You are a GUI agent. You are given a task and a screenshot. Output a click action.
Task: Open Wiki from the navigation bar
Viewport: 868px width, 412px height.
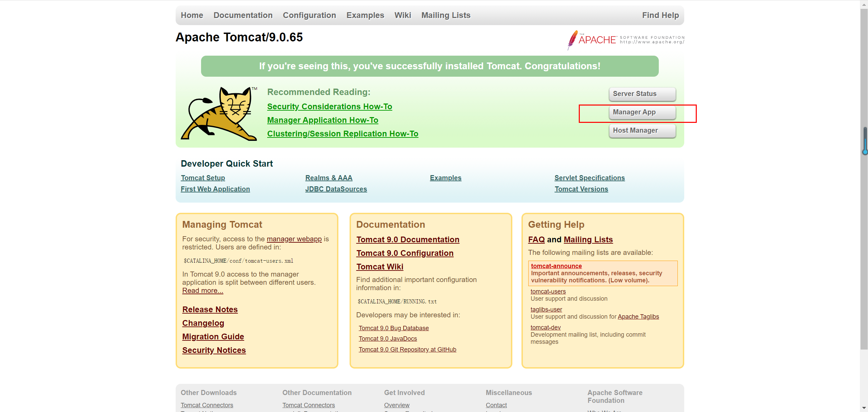point(402,15)
